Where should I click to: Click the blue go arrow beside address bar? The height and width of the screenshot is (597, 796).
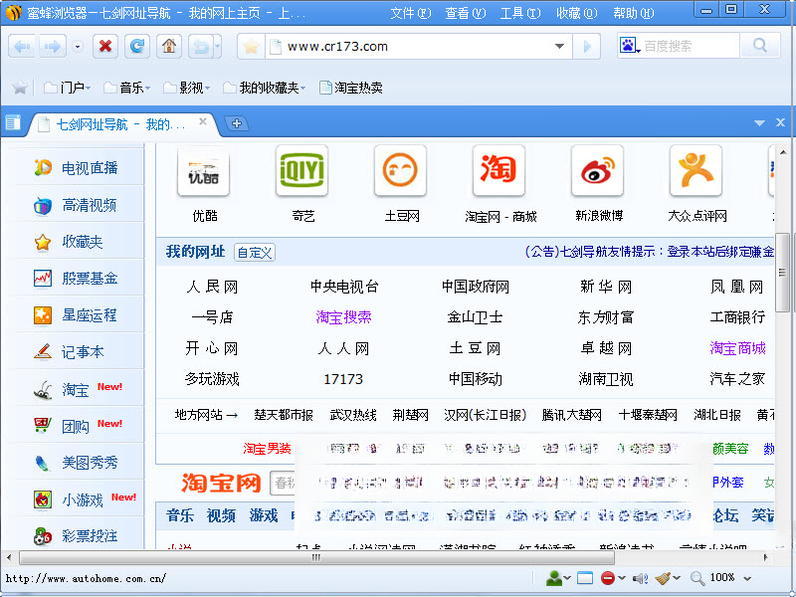pos(587,47)
